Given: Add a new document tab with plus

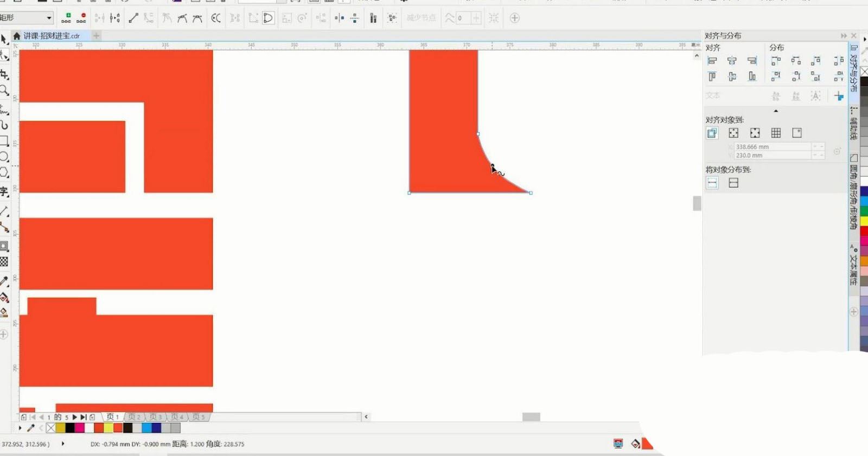Looking at the screenshot, I should point(97,36).
